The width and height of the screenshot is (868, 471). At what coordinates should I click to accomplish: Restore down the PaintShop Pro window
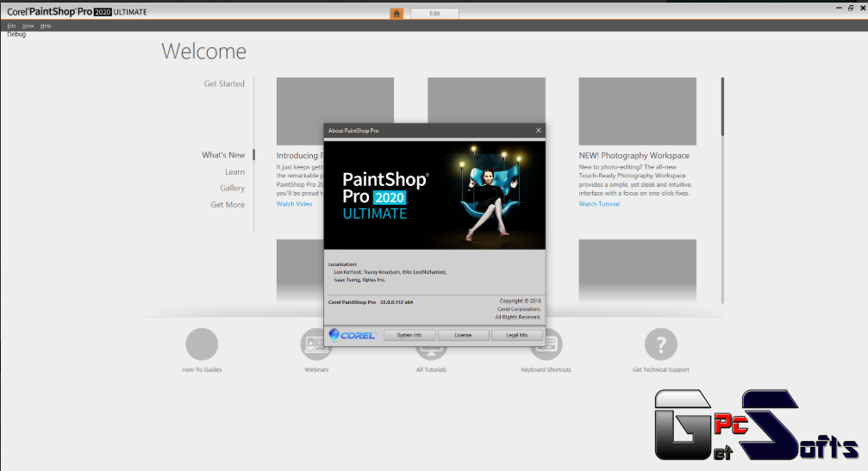coord(851,8)
